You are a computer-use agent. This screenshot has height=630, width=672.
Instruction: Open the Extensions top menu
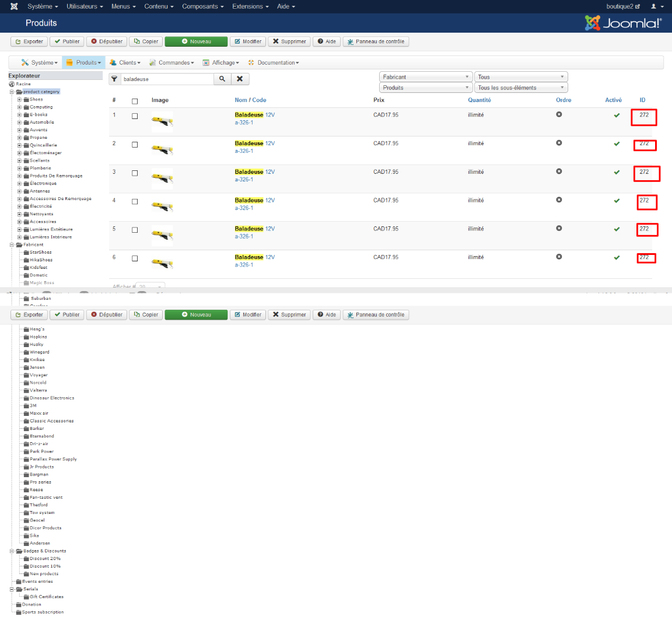click(x=250, y=6)
